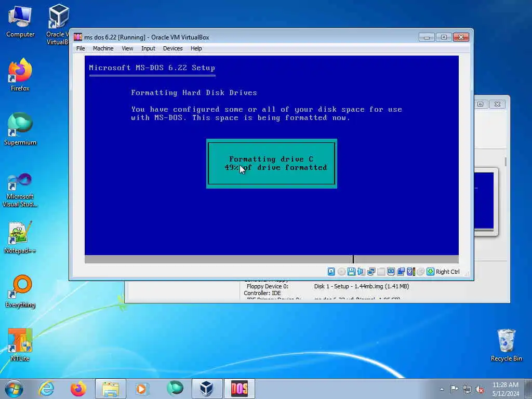This screenshot has height=399, width=532.
Task: Open Firefox from the taskbar
Action: click(78, 389)
